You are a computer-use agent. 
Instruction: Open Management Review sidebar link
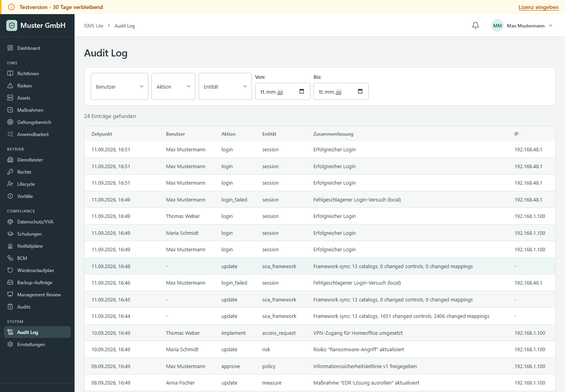pos(37,294)
